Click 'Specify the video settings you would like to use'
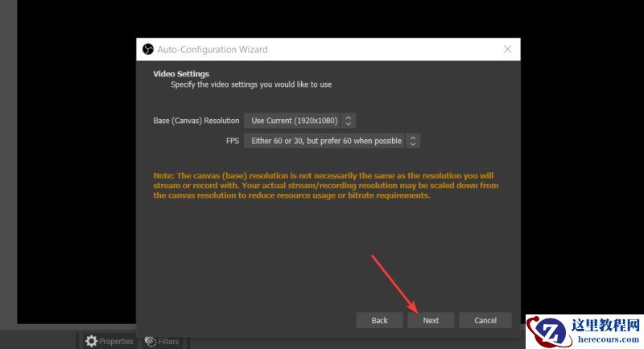 [x=251, y=84]
